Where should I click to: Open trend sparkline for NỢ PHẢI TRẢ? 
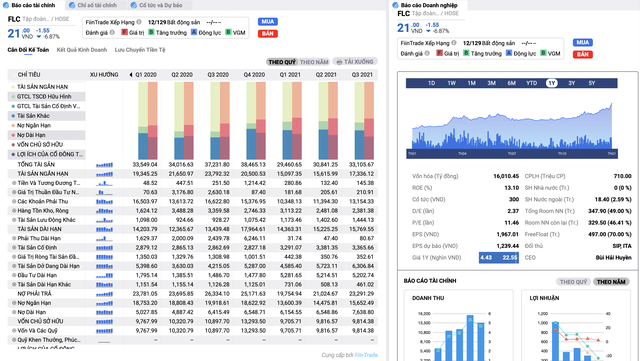click(x=104, y=294)
